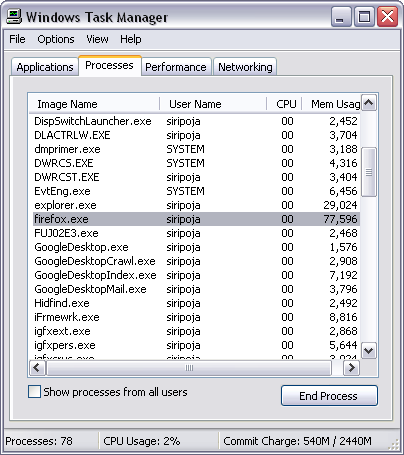
Task: Minimize the Task Manager window
Action: 341,16
